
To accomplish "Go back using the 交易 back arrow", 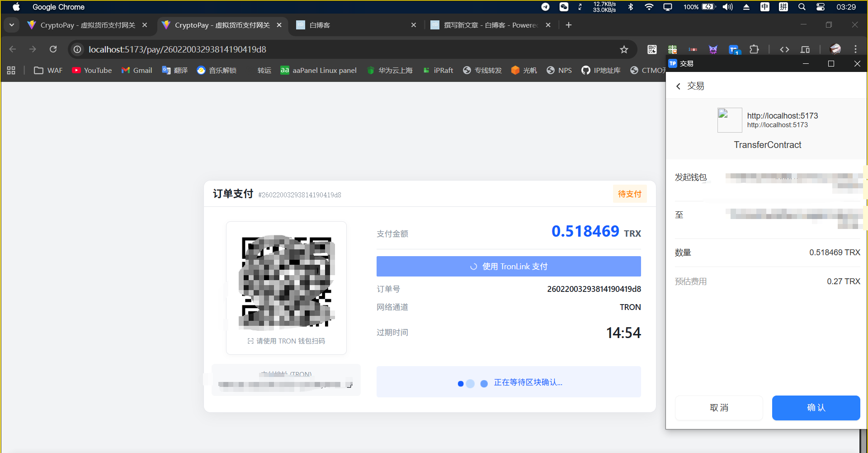I will [678, 86].
